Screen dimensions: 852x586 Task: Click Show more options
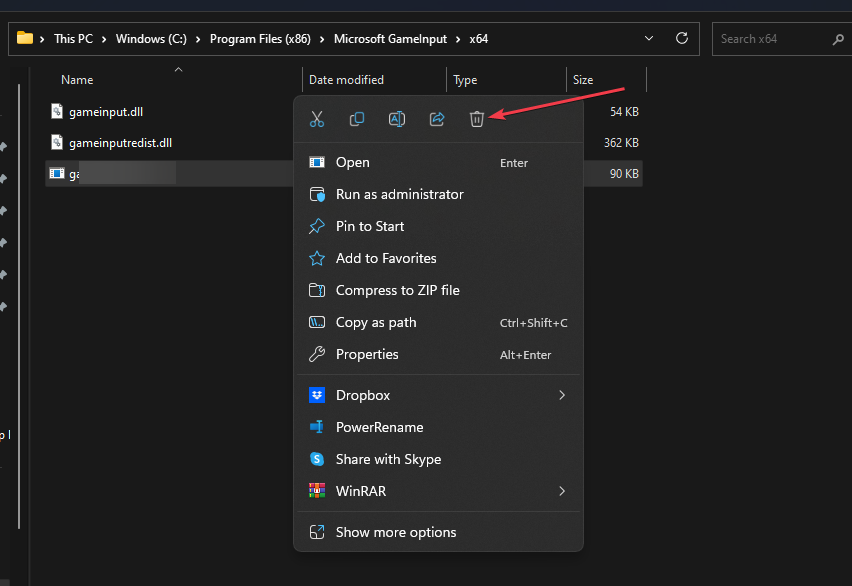tap(438, 532)
